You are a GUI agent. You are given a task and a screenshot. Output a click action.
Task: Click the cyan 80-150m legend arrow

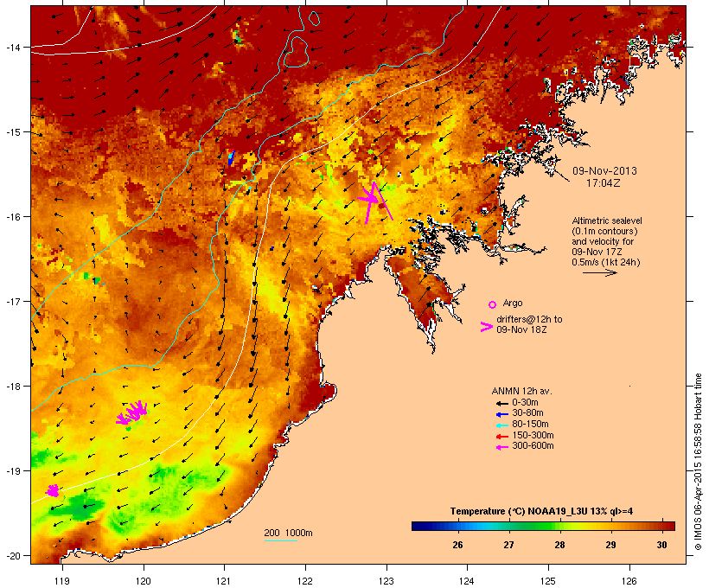502,425
